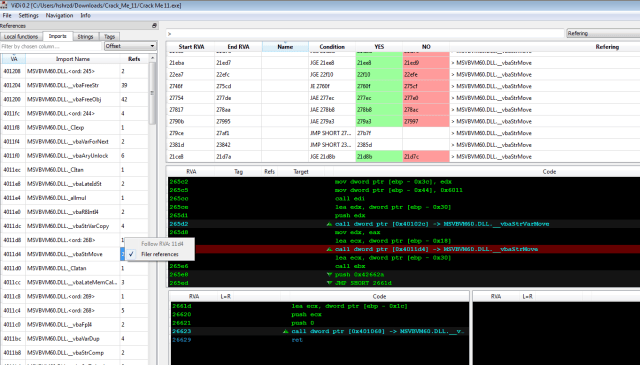Select the __vbaVarForNext import row
This screenshot has height=365, width=640.
(x=75, y=142)
